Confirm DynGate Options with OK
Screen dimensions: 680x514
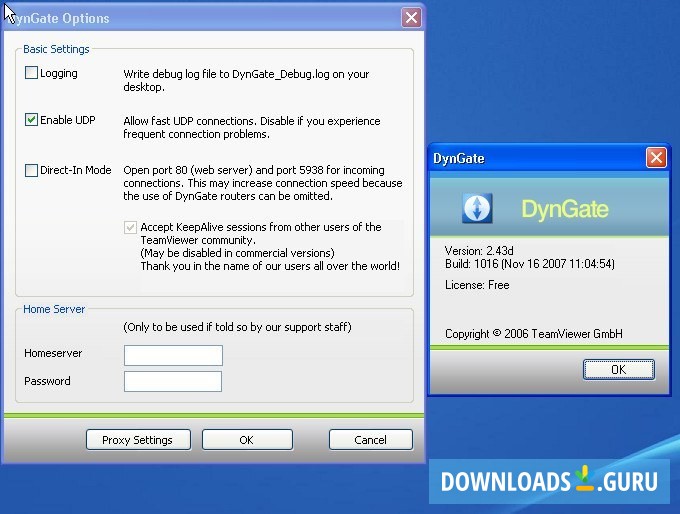pos(247,440)
